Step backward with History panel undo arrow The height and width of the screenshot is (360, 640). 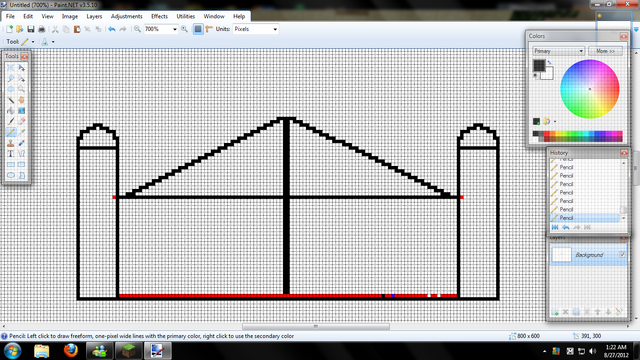[x=566, y=227]
